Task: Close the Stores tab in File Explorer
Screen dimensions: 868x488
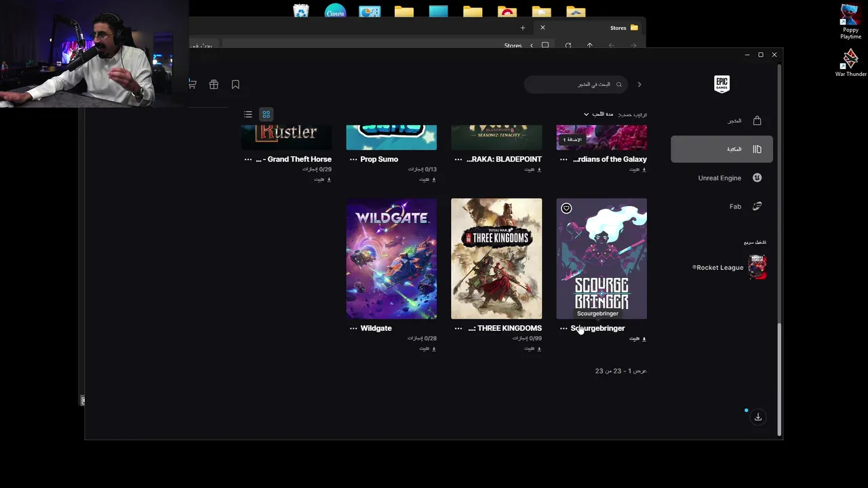Action: tap(542, 28)
